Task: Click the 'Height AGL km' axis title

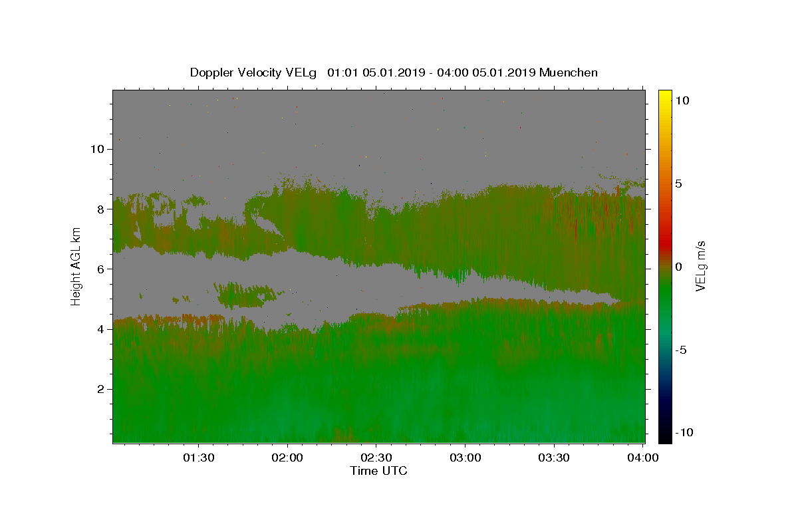Action: coord(76,266)
